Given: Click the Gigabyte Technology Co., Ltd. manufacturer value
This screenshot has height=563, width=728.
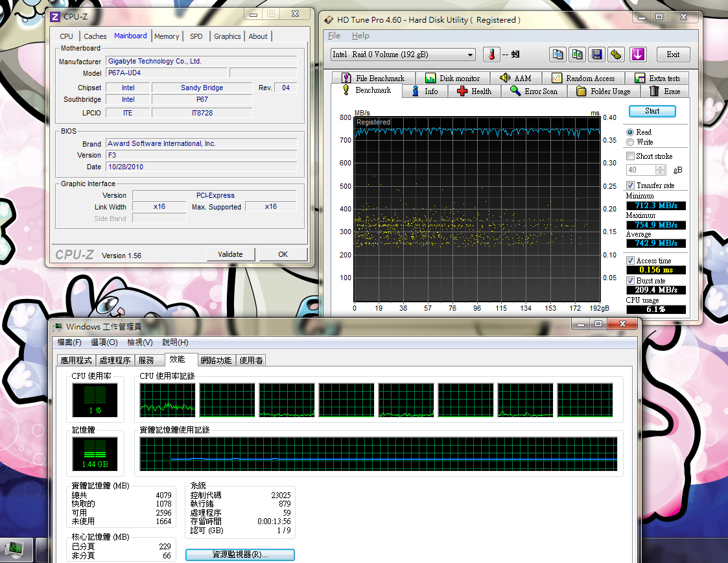Looking at the screenshot, I should (x=202, y=62).
